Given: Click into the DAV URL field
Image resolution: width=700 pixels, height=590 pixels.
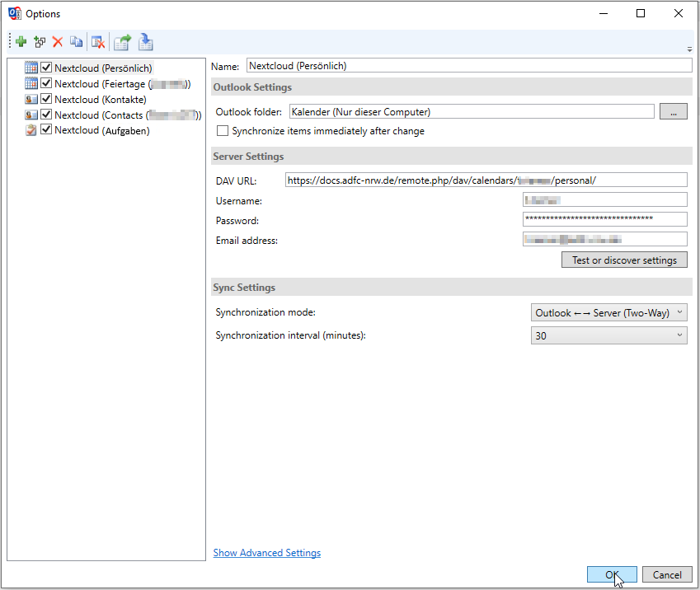Looking at the screenshot, I should pos(485,180).
